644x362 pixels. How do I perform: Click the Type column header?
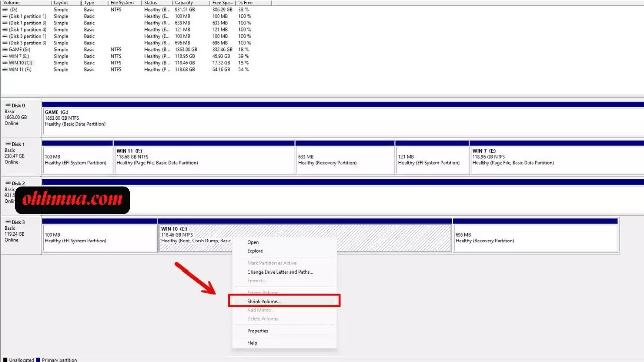(x=95, y=3)
